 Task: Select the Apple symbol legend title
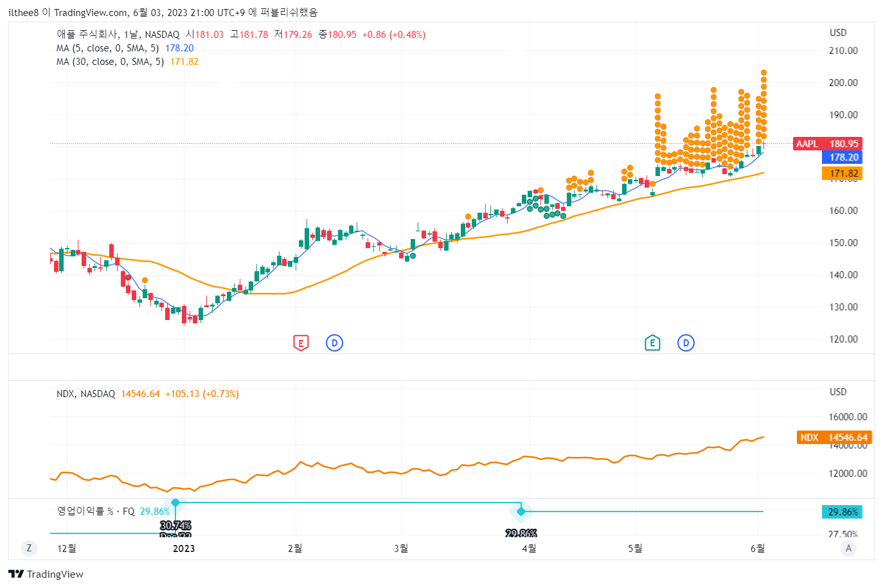click(x=118, y=35)
